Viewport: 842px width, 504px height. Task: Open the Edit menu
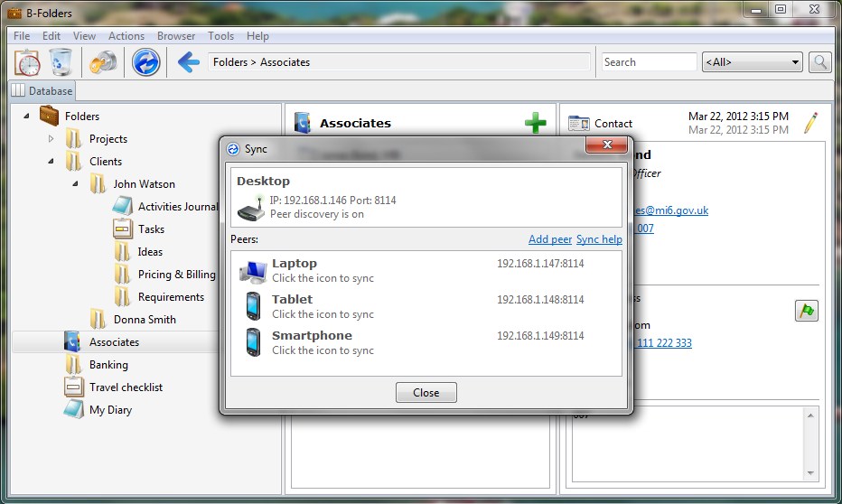coord(51,36)
